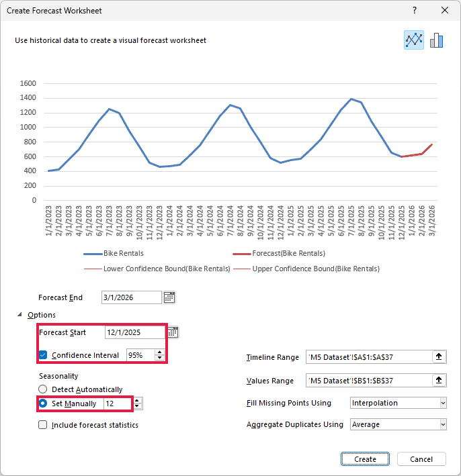Select the Set Manually radio button
Screen dimensions: 461x476
(x=43, y=403)
